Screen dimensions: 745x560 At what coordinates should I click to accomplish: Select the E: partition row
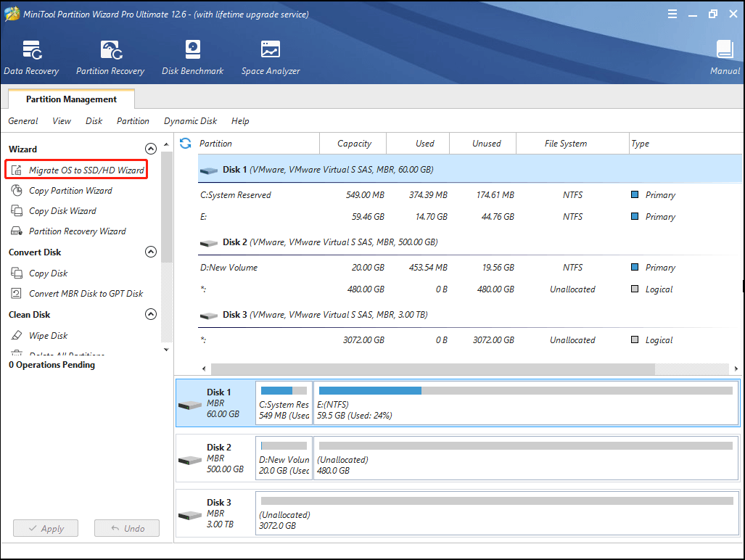pyautogui.click(x=470, y=217)
